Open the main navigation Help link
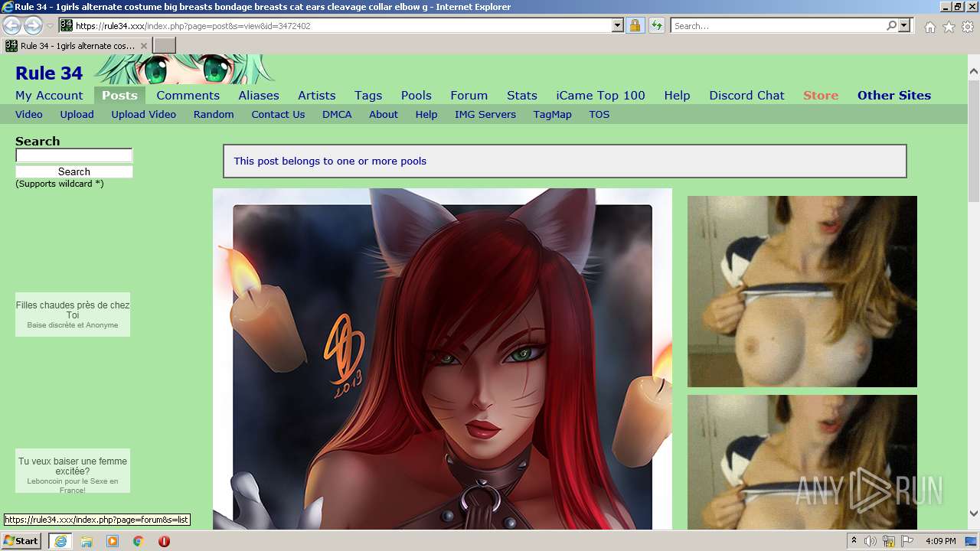The image size is (980, 551). (677, 95)
